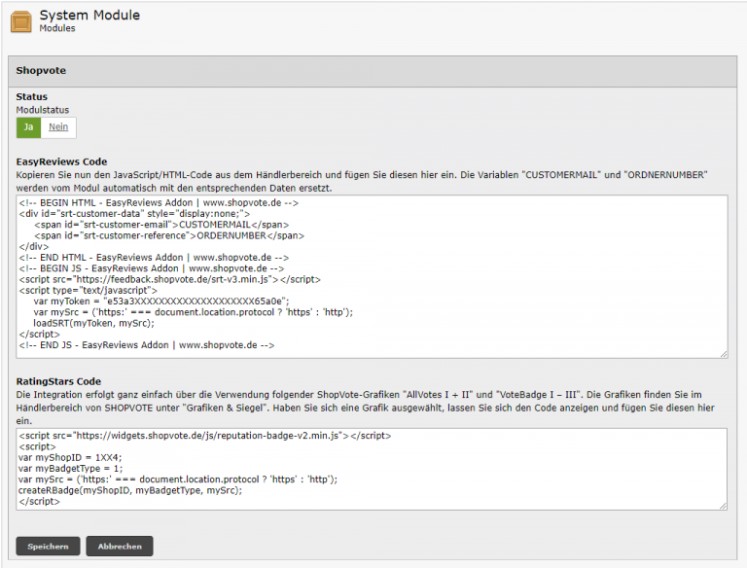Click the Shopvote section header
The width and height of the screenshot is (747, 568).
coord(373,71)
